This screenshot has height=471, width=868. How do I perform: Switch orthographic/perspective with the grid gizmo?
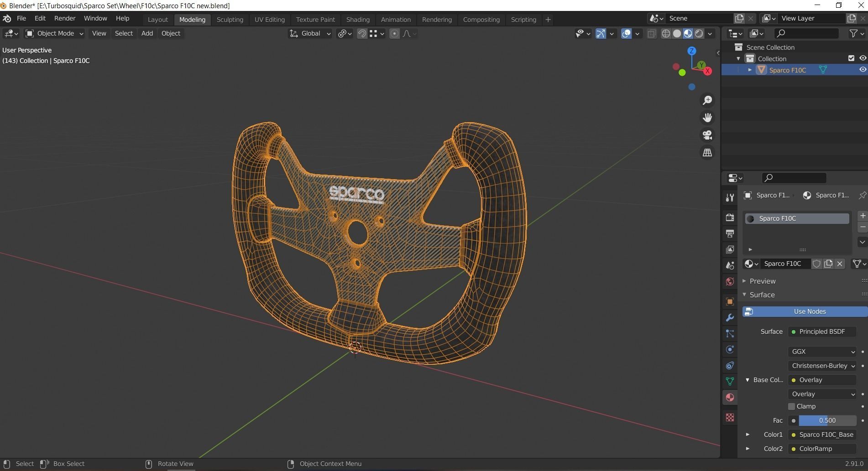707,153
